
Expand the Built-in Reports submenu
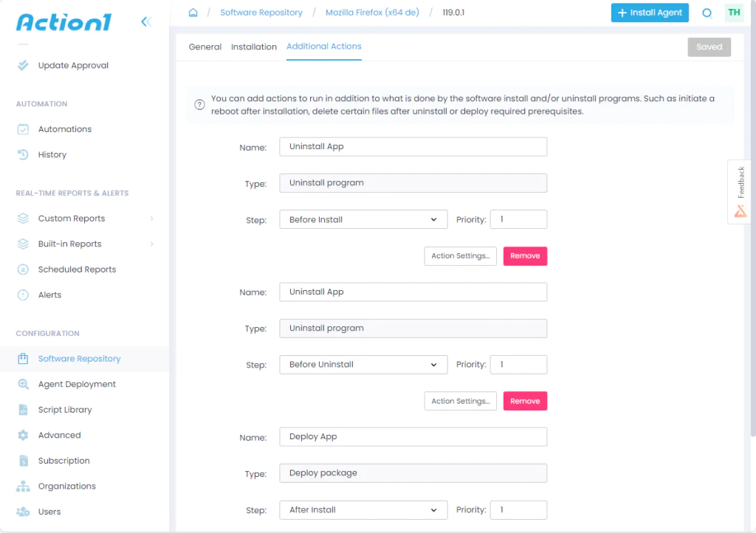click(x=151, y=244)
